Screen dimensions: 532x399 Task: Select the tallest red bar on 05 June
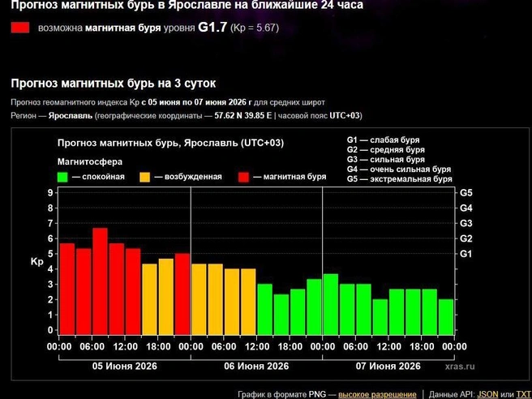(100, 281)
